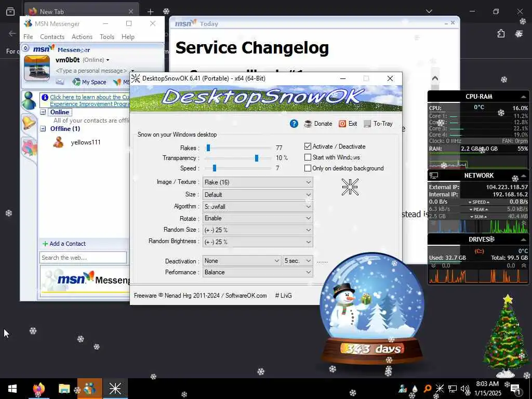
Task: Click the DesktopSnowOK taskbar button
Action: pos(115,389)
